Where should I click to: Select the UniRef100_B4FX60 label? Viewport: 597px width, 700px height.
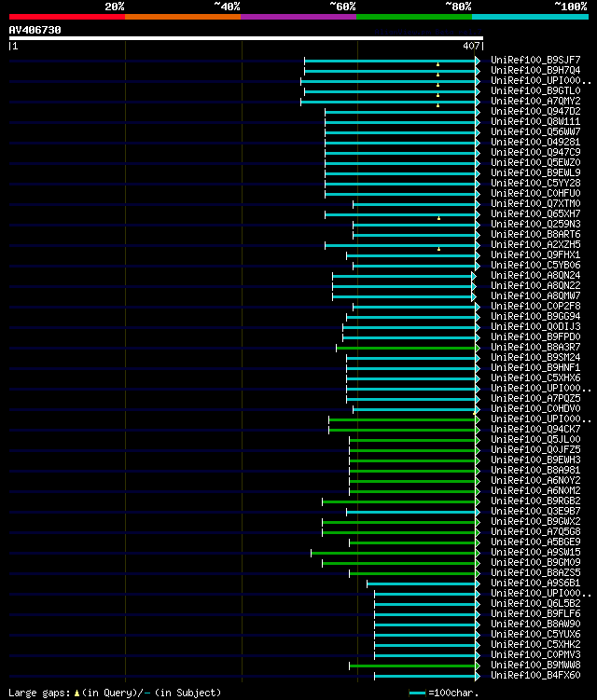click(535, 676)
